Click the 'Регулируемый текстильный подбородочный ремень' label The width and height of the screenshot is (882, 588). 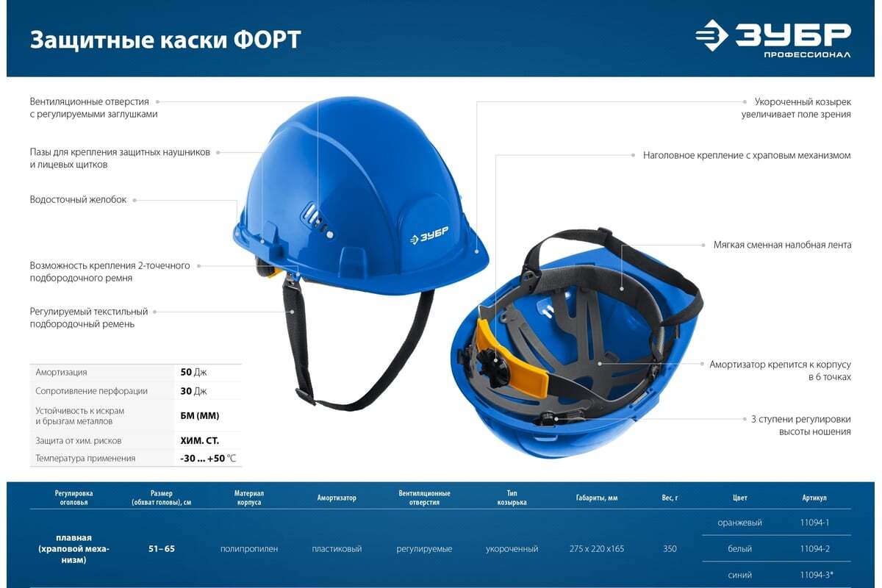pyautogui.click(x=88, y=318)
